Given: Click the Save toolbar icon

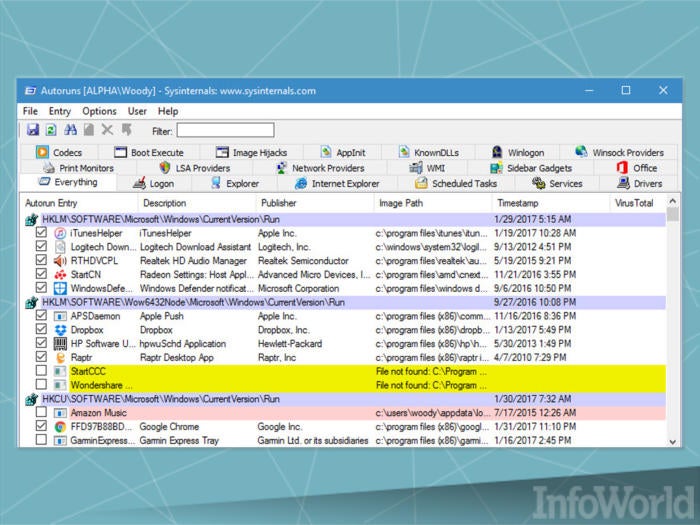Looking at the screenshot, I should [x=33, y=130].
